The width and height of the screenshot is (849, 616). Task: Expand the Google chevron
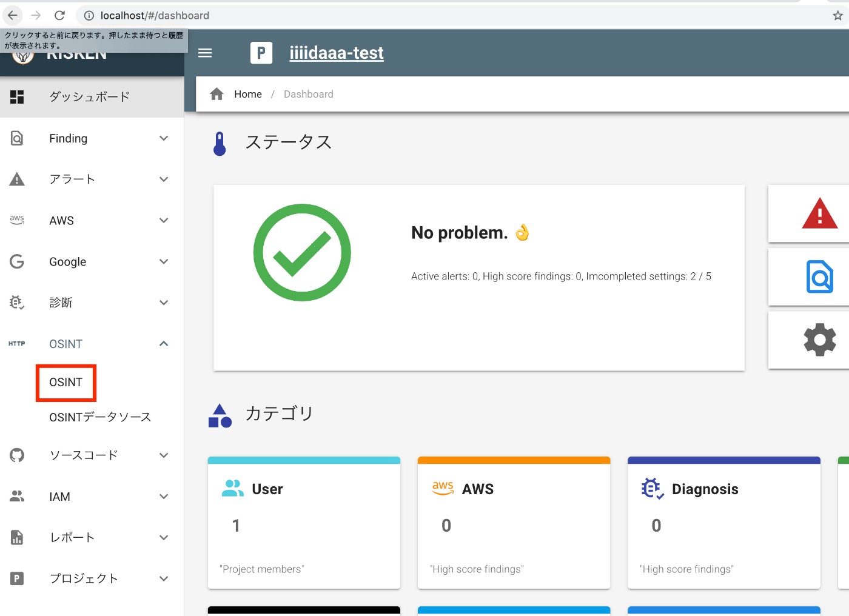click(x=164, y=262)
